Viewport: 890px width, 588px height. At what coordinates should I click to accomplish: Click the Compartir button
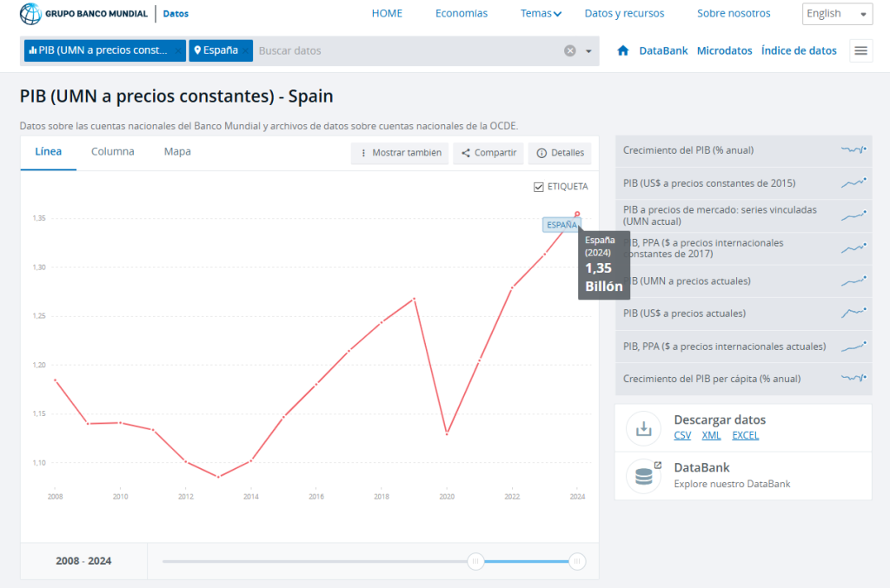[x=488, y=153]
